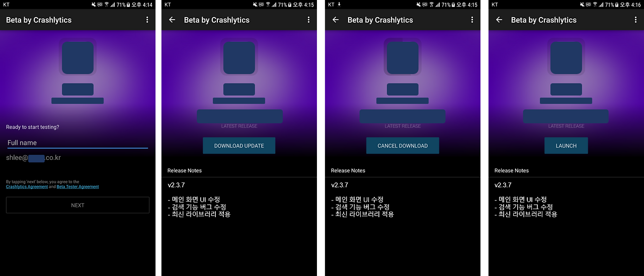Click v2.3.7 on the Cancel Download screen

340,185
